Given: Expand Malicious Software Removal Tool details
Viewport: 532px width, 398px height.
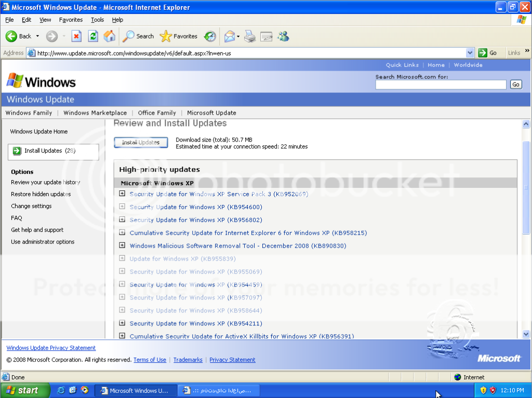Looking at the screenshot, I should point(122,245).
